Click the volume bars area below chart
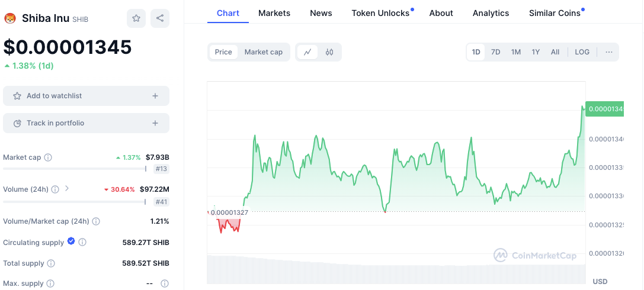644x290 pixels. pos(396,269)
